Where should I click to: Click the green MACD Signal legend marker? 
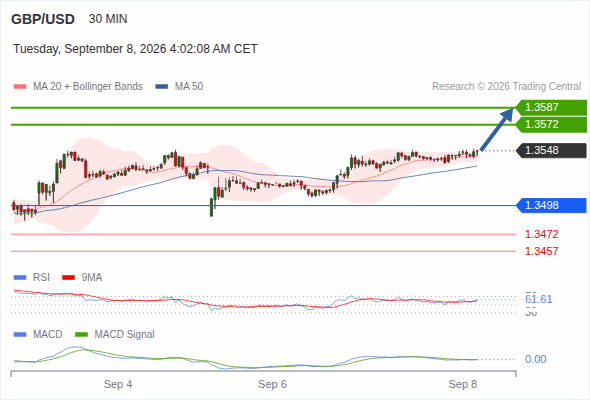click(x=82, y=335)
